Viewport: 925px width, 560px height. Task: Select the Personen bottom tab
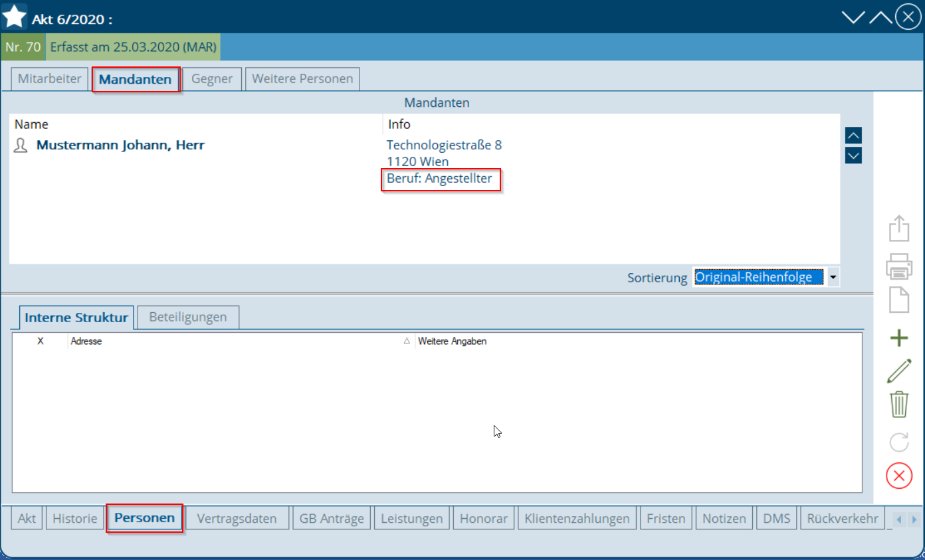tap(145, 518)
